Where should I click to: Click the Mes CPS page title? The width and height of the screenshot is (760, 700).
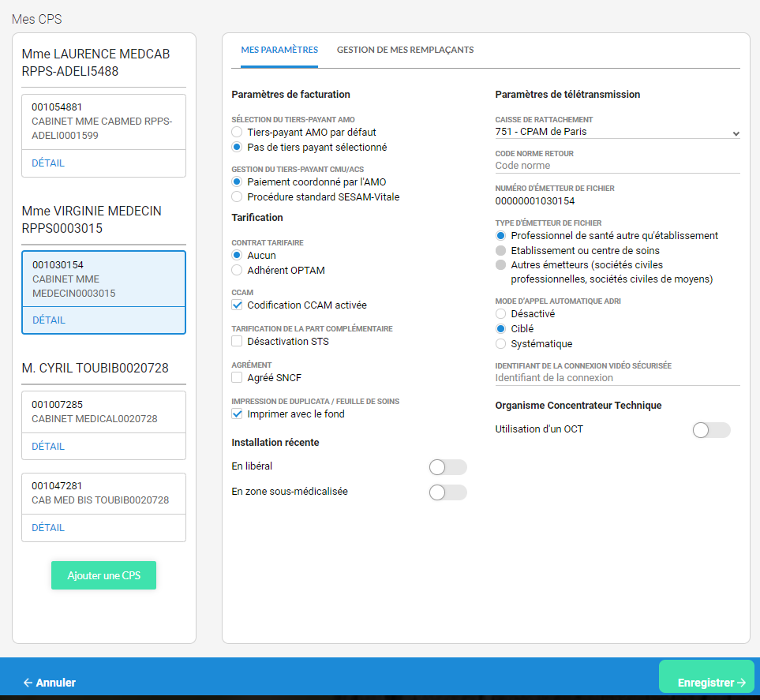37,20
